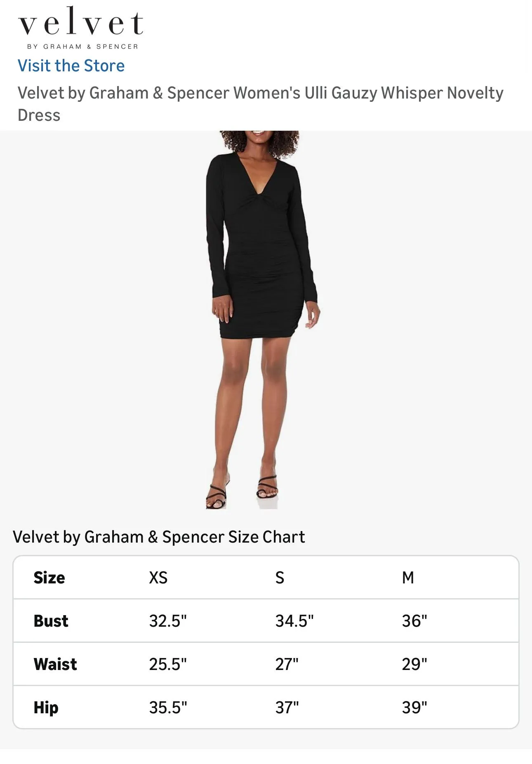The height and width of the screenshot is (764, 532).
Task: Click the Velvet brand logo
Action: (x=81, y=28)
